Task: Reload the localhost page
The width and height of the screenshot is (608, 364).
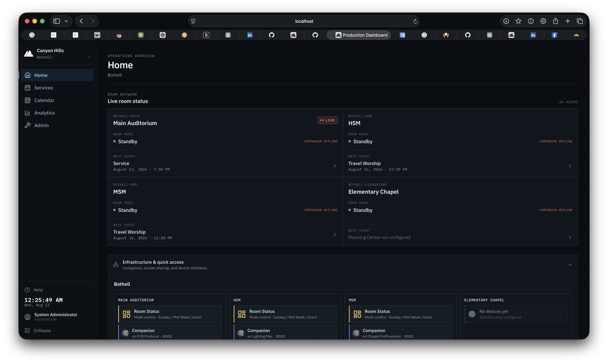Action: [415, 21]
